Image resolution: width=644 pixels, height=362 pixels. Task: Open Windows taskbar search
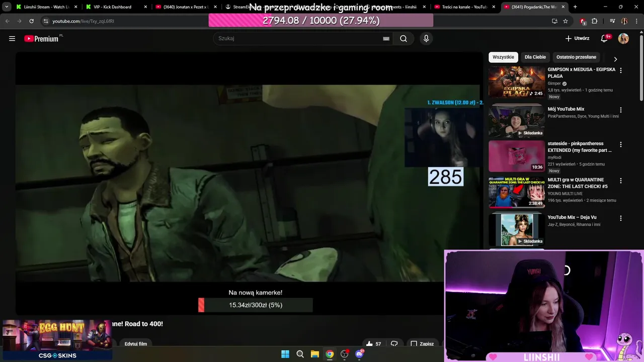point(300,354)
